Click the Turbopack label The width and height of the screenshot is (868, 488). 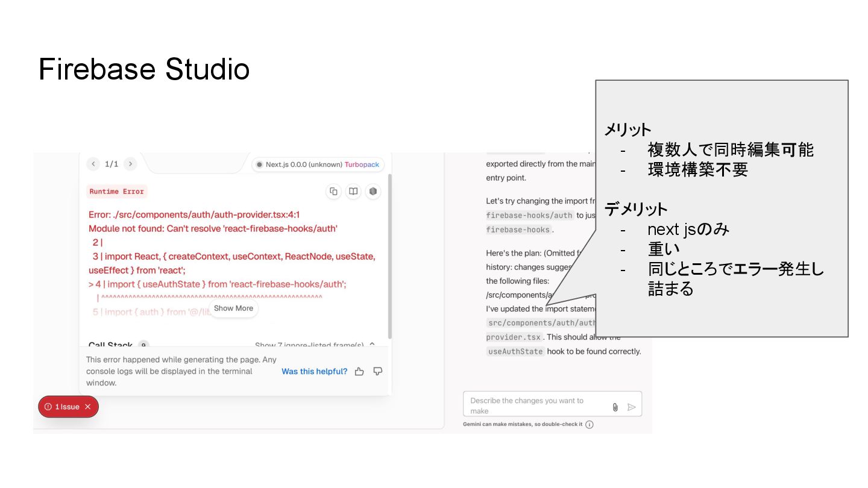point(362,164)
